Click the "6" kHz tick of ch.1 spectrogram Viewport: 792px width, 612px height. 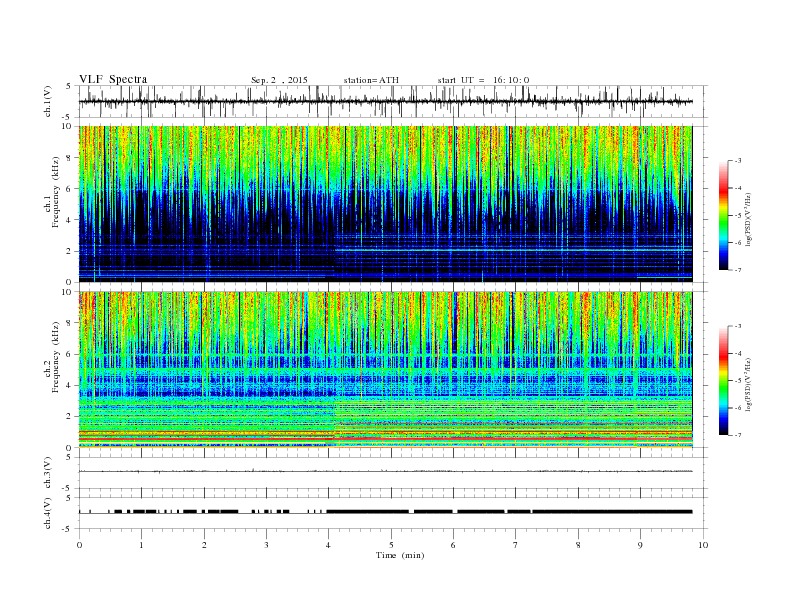pos(69,189)
